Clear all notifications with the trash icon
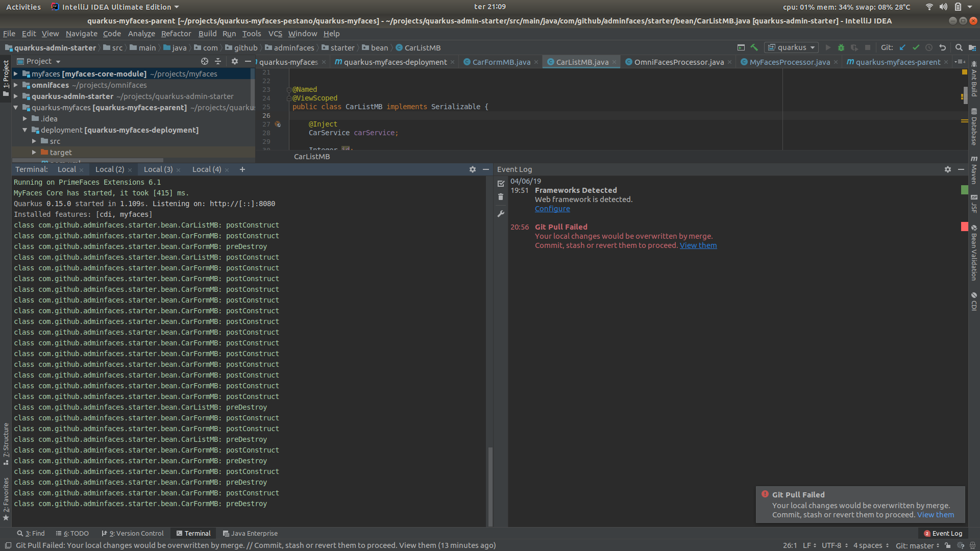The height and width of the screenshot is (551, 980). [501, 196]
